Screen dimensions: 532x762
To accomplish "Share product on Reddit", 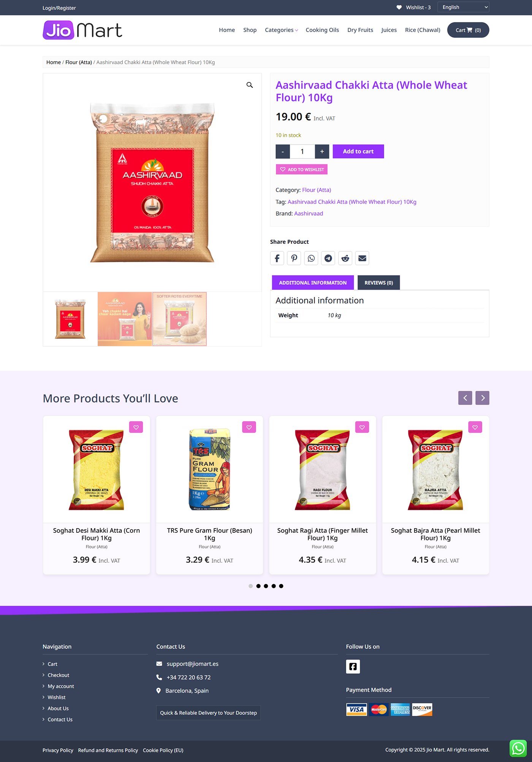I will (x=345, y=258).
